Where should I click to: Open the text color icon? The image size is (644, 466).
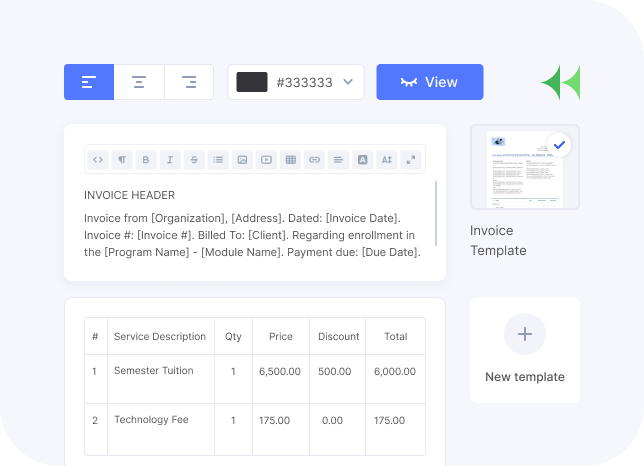coord(363,160)
